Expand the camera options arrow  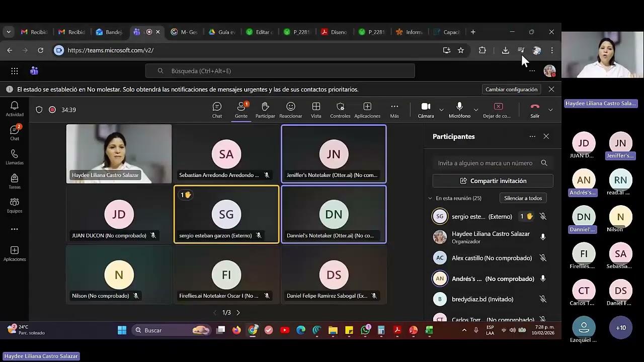pyautogui.click(x=441, y=110)
